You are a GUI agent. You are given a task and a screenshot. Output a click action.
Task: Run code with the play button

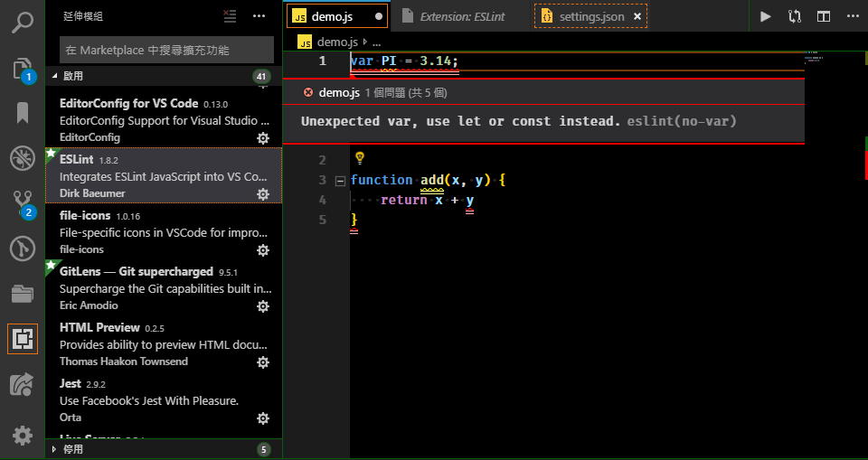[x=766, y=16]
